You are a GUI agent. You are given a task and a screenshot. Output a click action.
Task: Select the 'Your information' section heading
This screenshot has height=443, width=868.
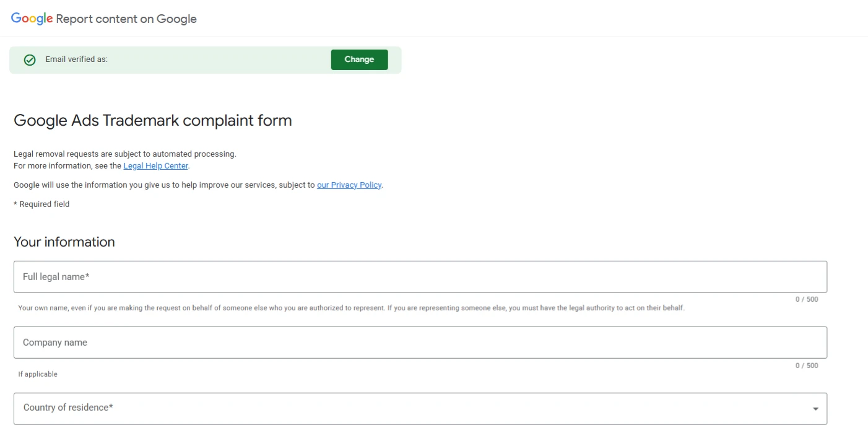(64, 242)
